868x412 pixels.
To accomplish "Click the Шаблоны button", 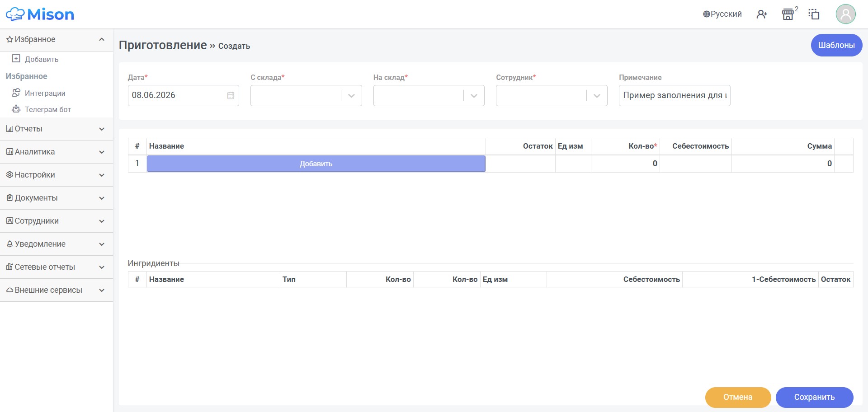I will pyautogui.click(x=836, y=45).
